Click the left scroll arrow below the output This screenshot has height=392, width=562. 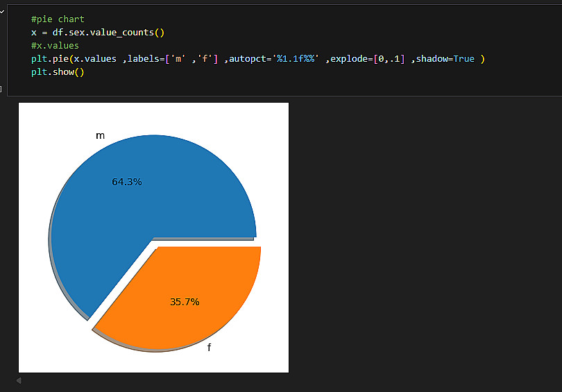click(19, 380)
